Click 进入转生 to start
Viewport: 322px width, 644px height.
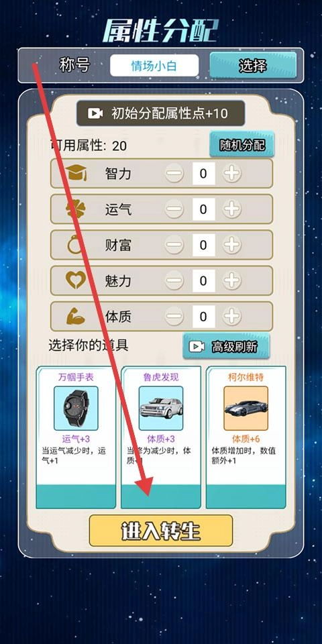pos(161,531)
